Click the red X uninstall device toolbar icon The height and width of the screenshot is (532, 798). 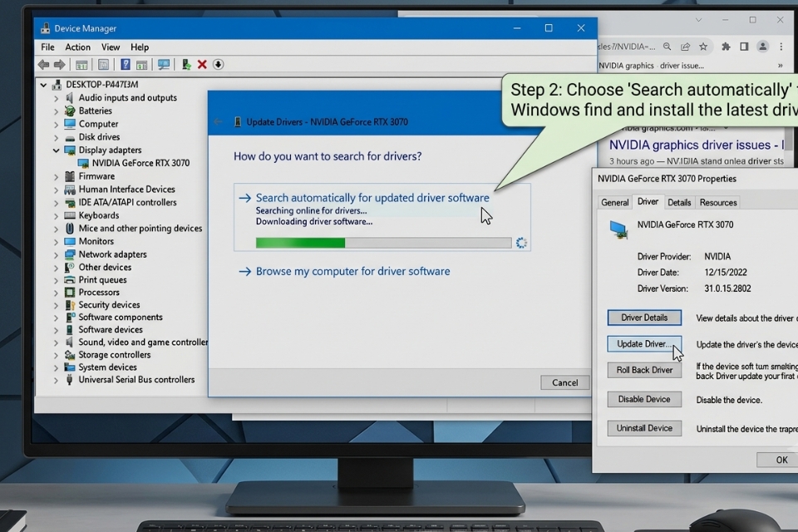tap(202, 65)
